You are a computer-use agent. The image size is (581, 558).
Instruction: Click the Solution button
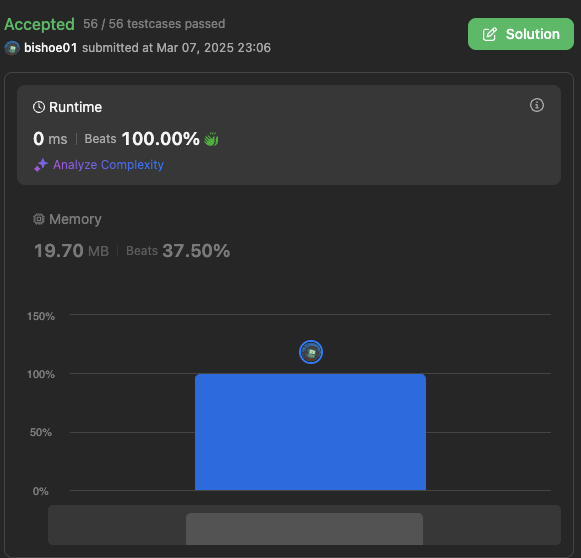pos(521,34)
